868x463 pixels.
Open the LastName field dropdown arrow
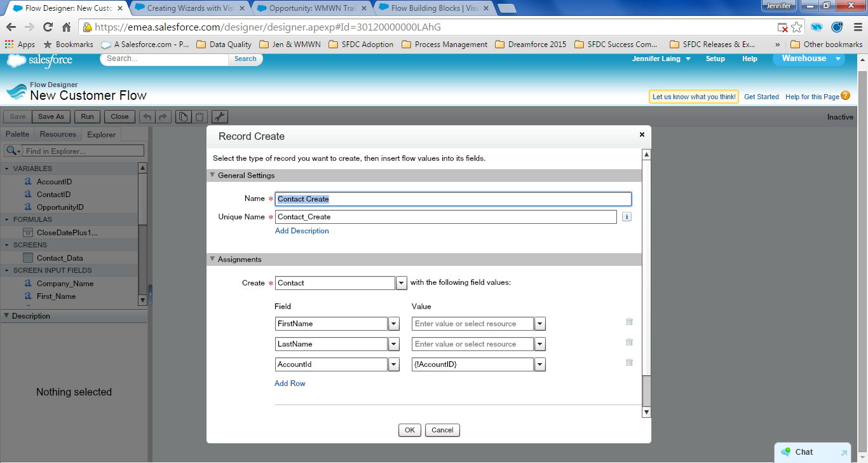click(394, 344)
